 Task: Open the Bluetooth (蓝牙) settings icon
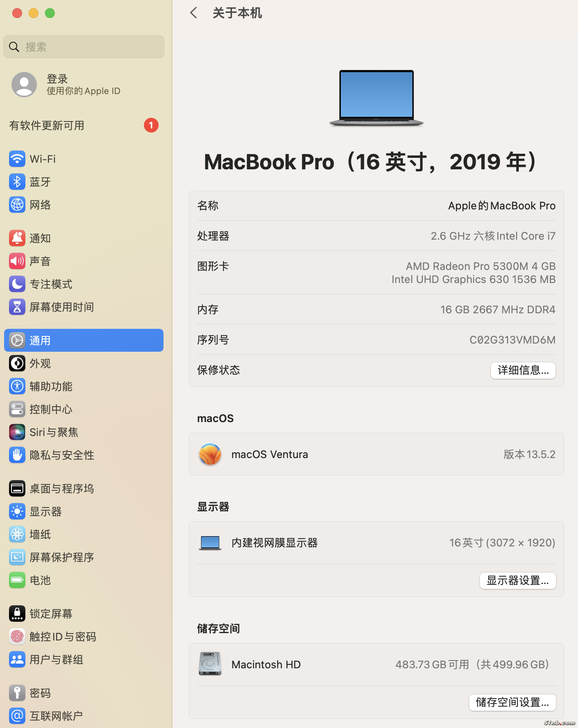[x=17, y=182]
